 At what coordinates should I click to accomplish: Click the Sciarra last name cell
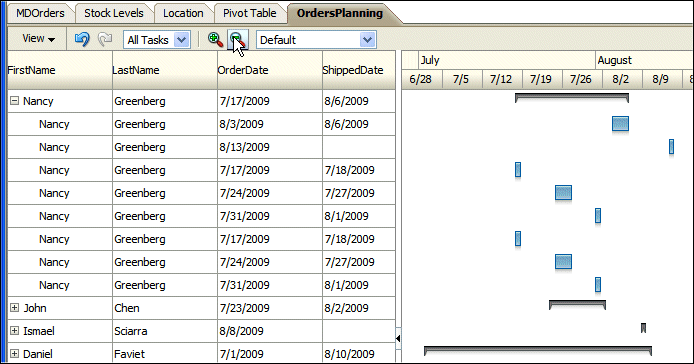[165, 331]
